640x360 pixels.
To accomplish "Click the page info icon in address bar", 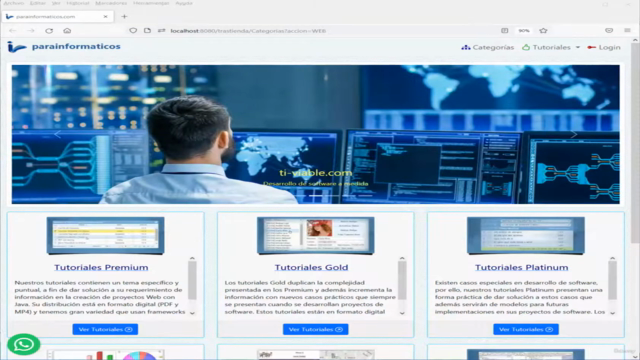I will click(147, 31).
